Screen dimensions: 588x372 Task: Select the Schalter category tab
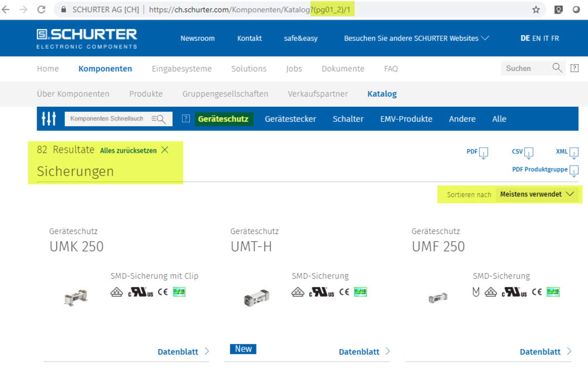coord(348,119)
